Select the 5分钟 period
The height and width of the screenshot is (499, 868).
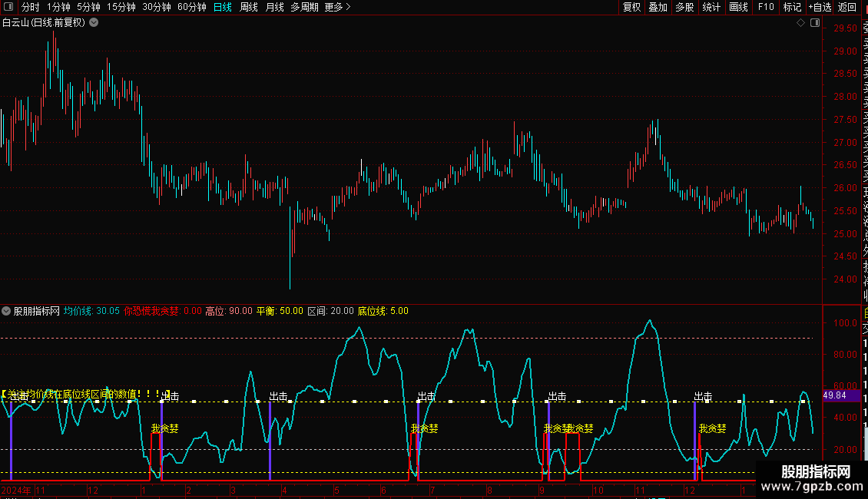coord(88,7)
